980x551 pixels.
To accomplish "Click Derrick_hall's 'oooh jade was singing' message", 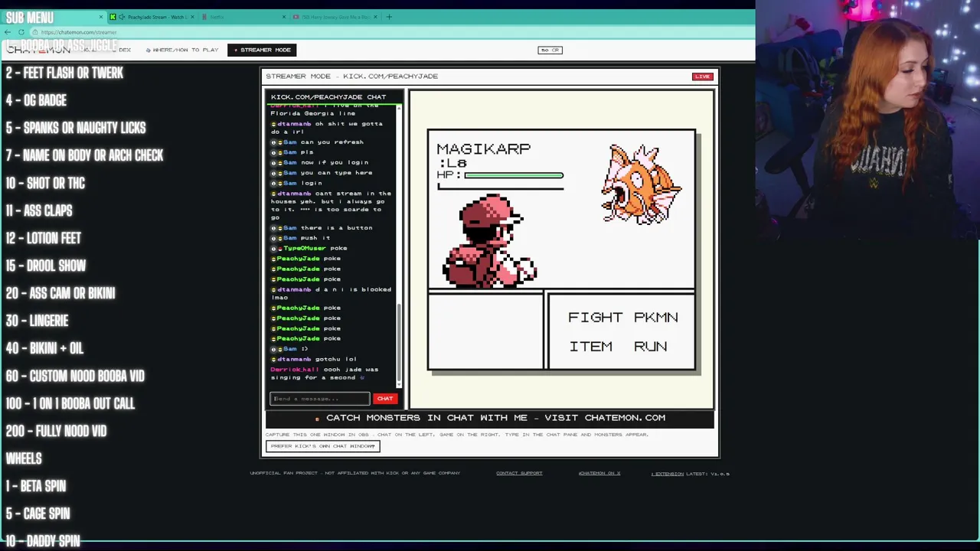I will click(x=331, y=373).
